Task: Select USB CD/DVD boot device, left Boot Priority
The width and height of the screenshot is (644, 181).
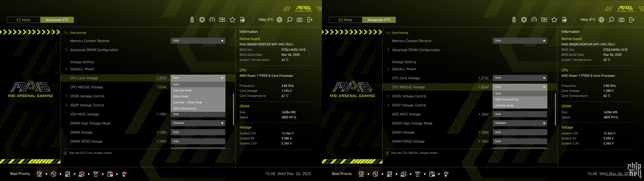Action: 82,174
